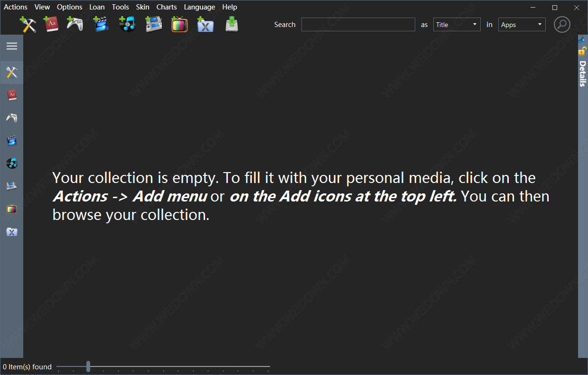
Task: Click the '0 Item(s) found' status text
Action: 27,366
